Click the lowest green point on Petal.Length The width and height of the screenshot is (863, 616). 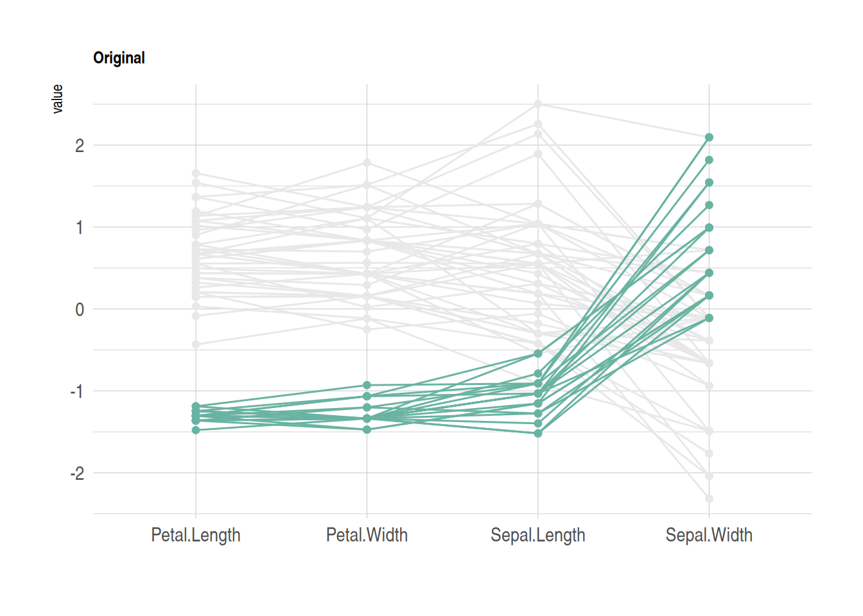click(196, 430)
